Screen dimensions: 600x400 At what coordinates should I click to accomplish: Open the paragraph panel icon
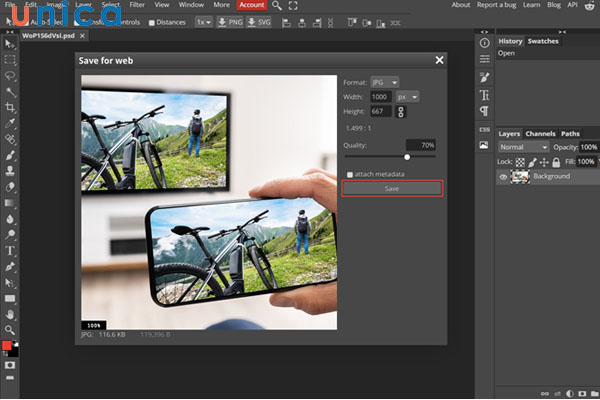tap(484, 111)
